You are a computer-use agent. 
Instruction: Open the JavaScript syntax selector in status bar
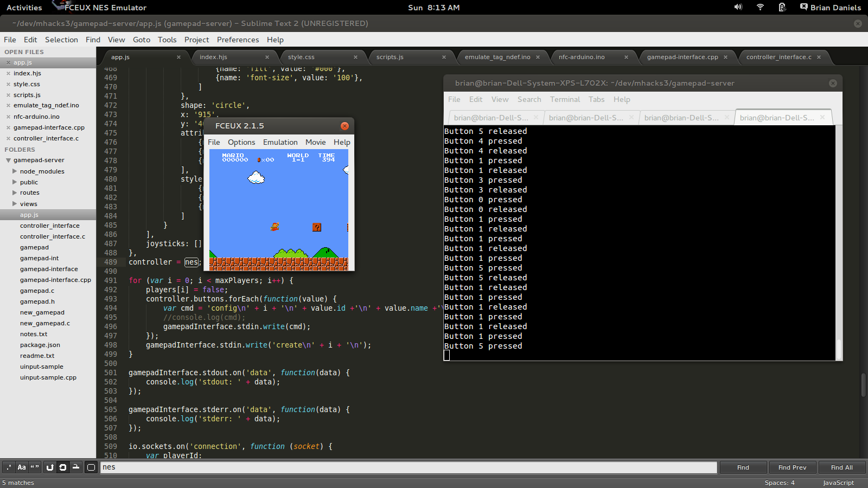tap(838, 483)
